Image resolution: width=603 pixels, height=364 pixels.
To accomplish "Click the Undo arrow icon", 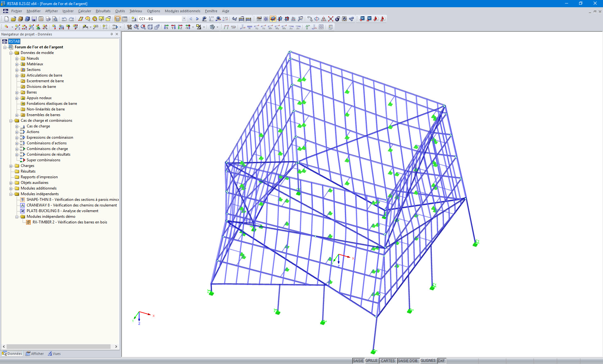I will click(64, 19).
